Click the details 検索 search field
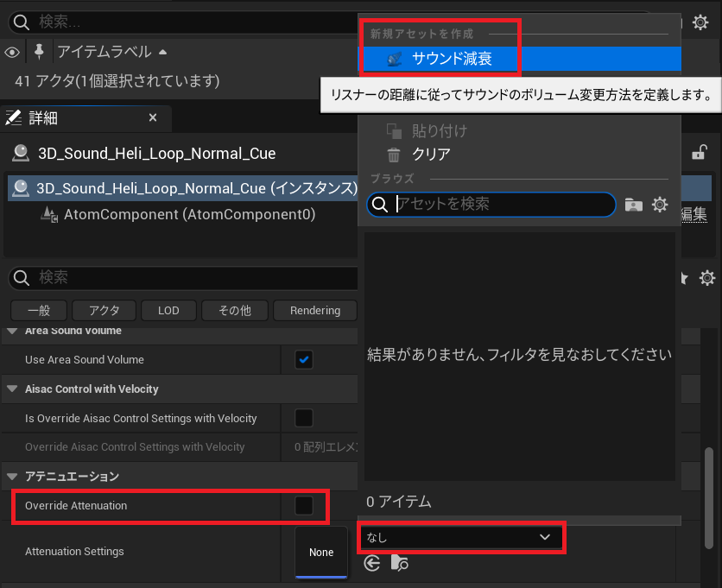The width and height of the screenshot is (722, 588). pos(183,278)
